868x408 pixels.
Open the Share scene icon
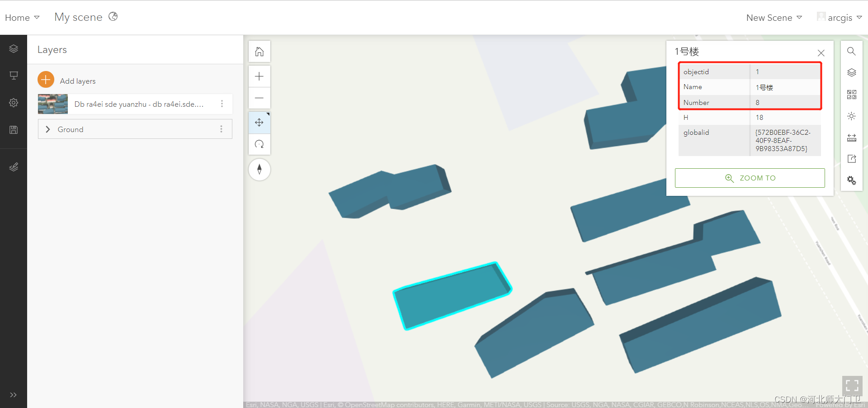click(x=851, y=159)
